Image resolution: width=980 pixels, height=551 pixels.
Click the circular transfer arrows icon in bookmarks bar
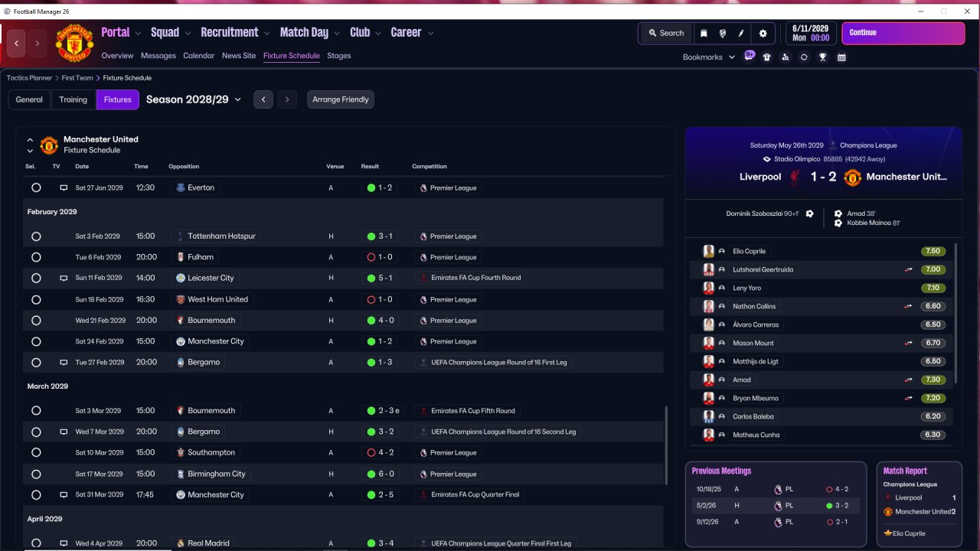(804, 57)
